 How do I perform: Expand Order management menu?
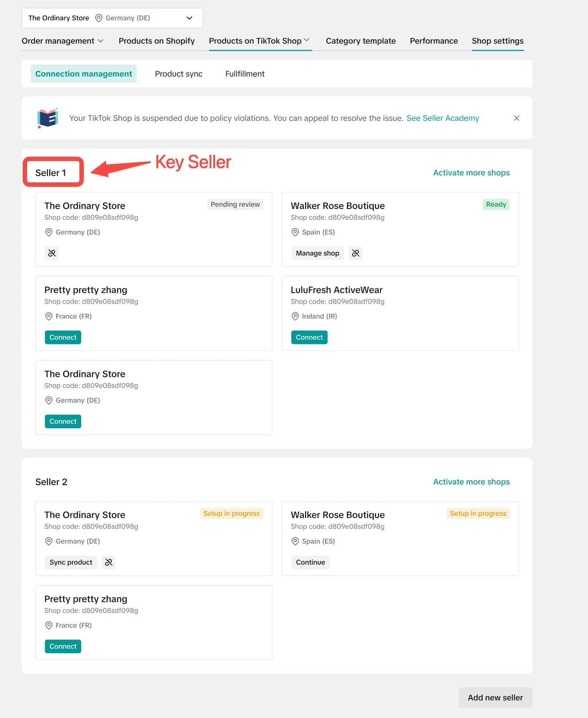(x=63, y=41)
